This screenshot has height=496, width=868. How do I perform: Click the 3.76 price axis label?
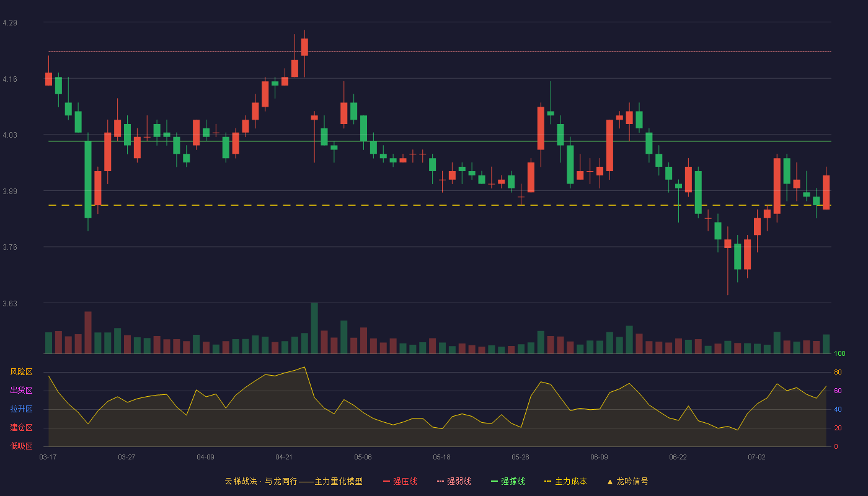point(10,247)
